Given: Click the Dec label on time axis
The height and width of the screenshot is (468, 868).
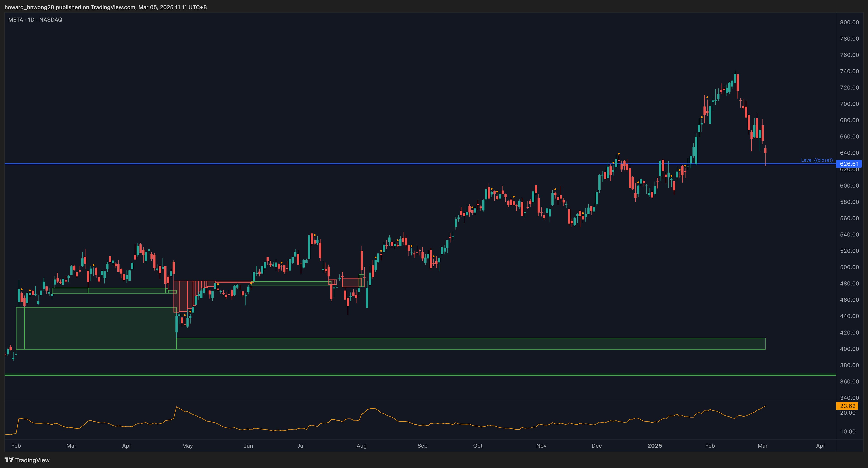Looking at the screenshot, I should [597, 446].
